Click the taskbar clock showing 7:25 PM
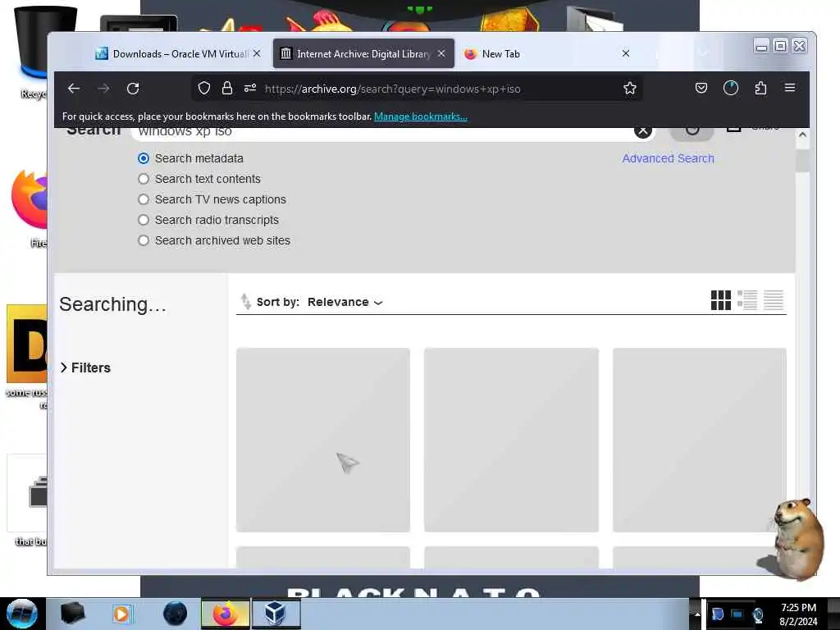 [x=798, y=614]
